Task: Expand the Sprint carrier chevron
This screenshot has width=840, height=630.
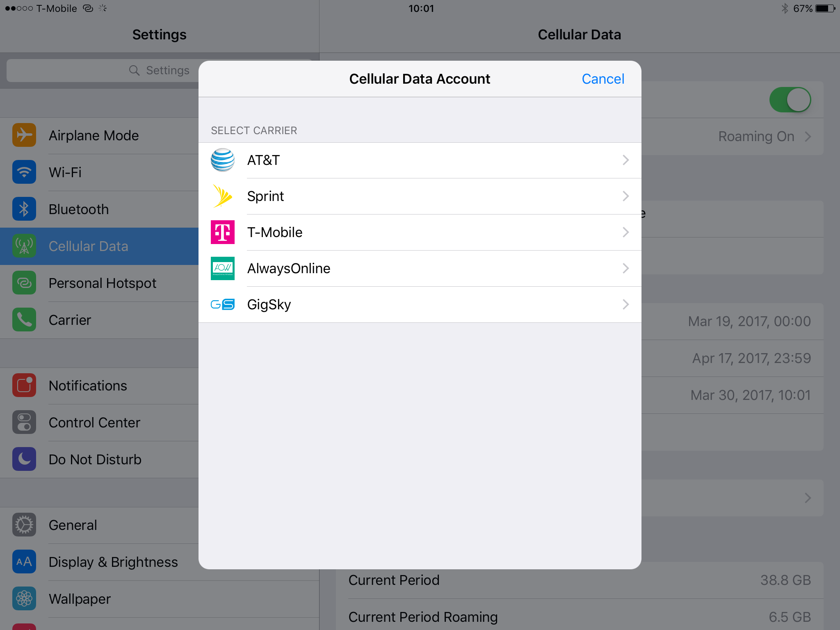Action: click(x=625, y=196)
